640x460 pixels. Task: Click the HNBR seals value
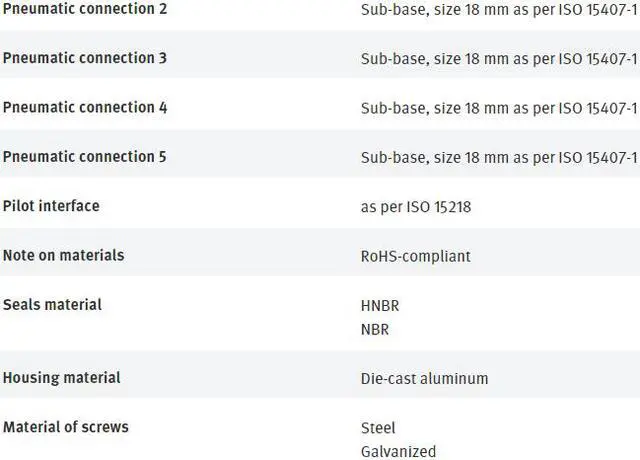(x=380, y=306)
